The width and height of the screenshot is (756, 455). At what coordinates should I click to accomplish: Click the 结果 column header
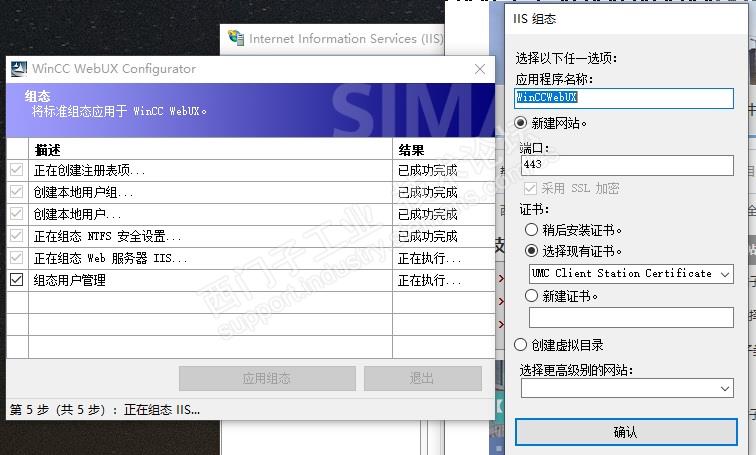tap(444, 150)
